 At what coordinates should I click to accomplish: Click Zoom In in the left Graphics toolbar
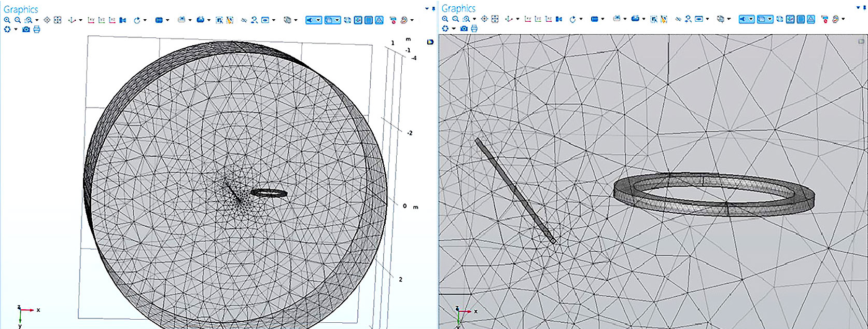click(7, 20)
